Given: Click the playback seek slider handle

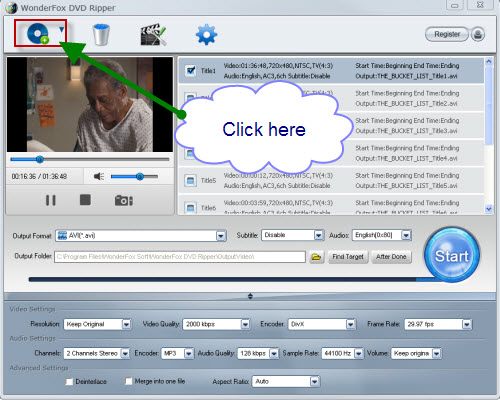Looking at the screenshot, I should click(x=40, y=159).
